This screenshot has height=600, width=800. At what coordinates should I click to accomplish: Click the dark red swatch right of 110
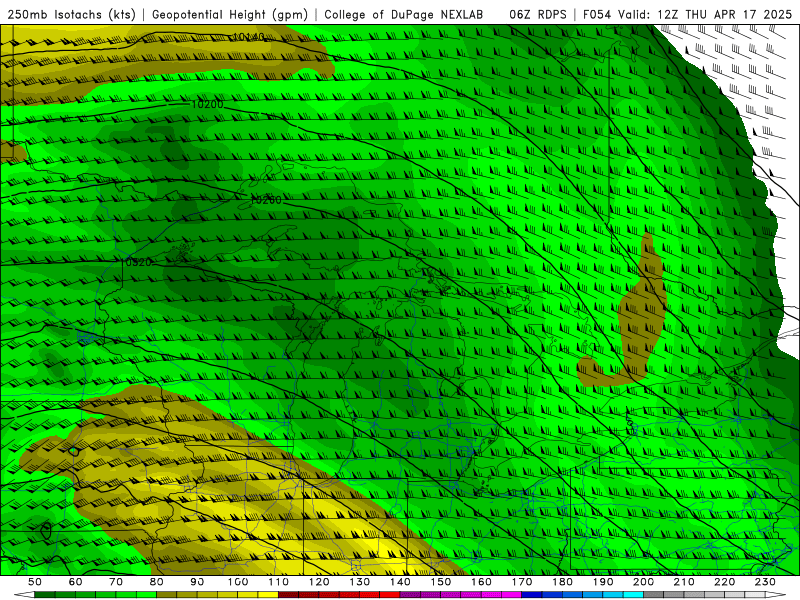point(289,595)
